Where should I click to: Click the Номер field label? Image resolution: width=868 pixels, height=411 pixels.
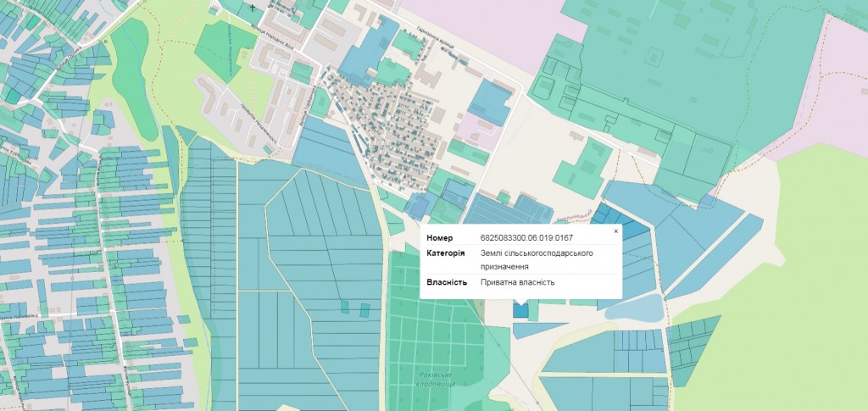click(x=440, y=238)
